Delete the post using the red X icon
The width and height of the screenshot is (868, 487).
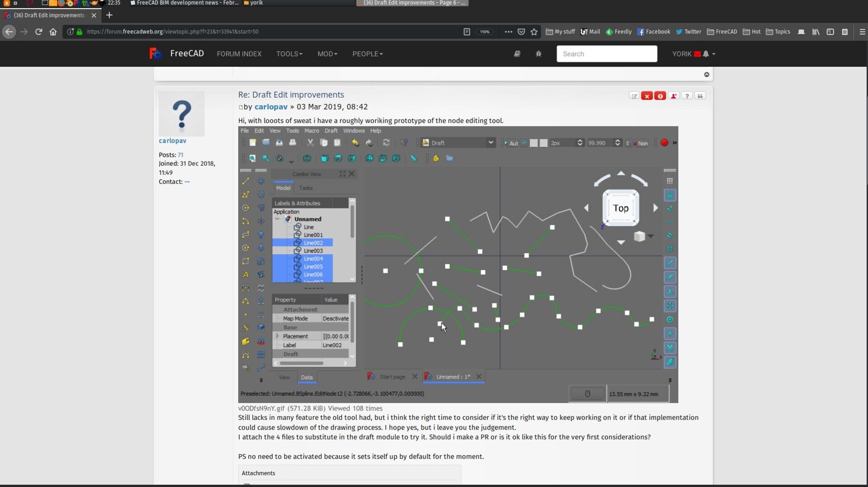647,96
